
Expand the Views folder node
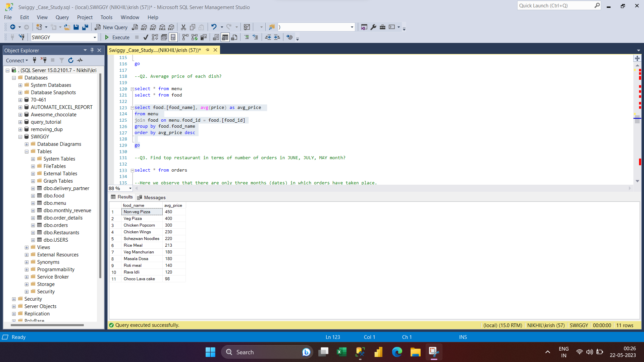[27, 247]
